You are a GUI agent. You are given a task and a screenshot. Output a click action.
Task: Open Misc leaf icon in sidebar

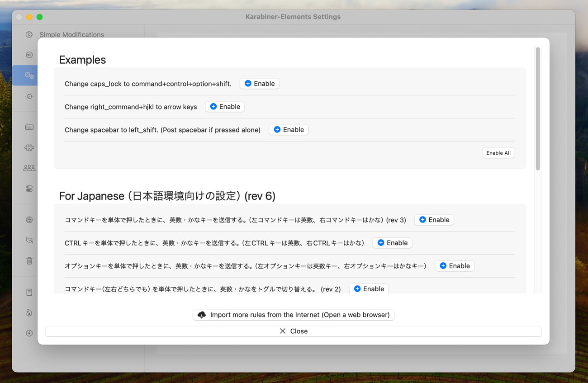tap(29, 240)
